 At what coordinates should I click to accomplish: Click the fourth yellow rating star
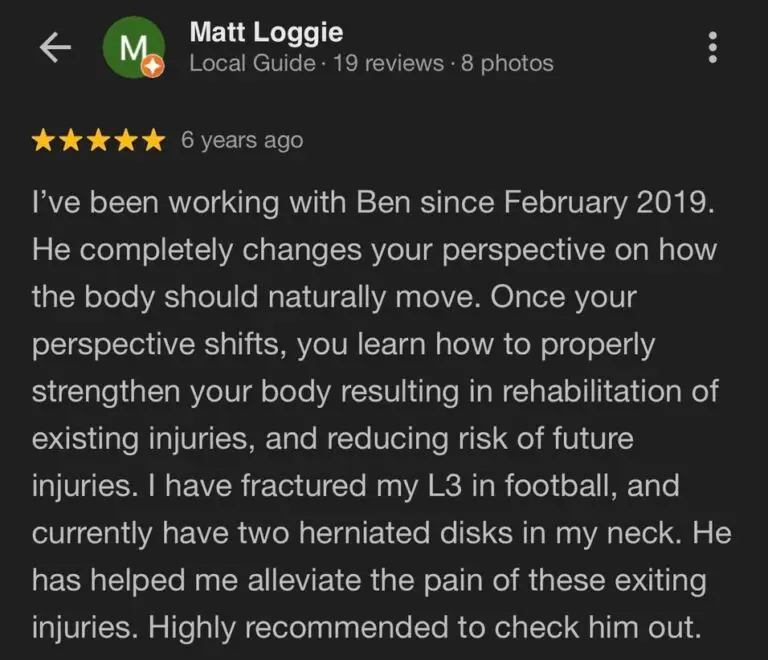pos(125,141)
